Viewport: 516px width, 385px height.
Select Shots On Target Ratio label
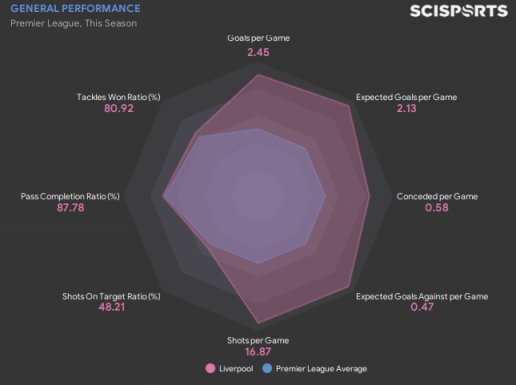pos(111,296)
